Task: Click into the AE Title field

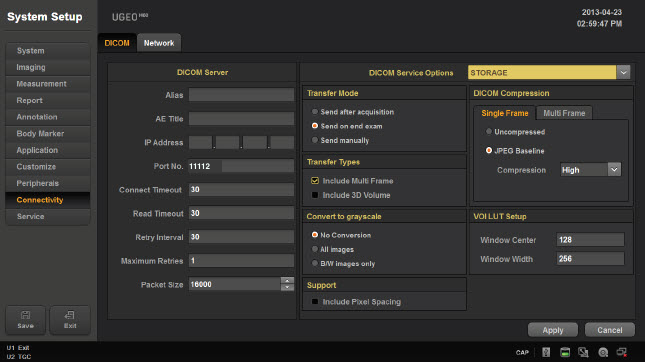Action: [x=241, y=118]
